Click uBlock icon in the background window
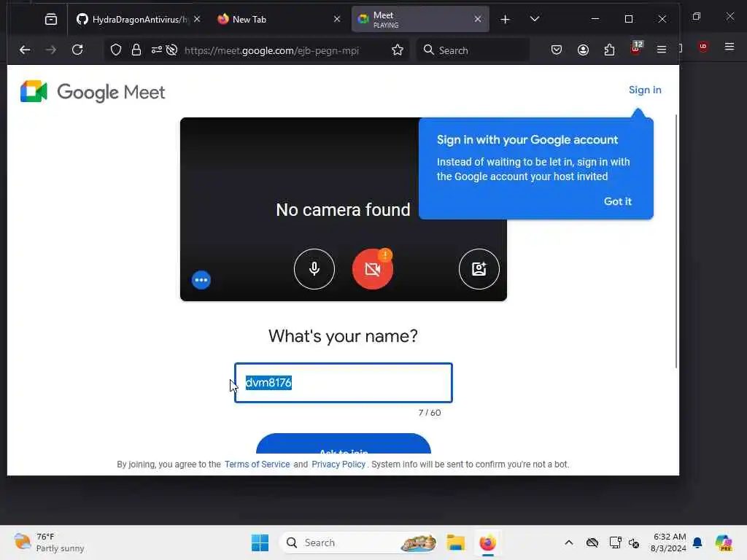The height and width of the screenshot is (560, 747). [x=703, y=47]
